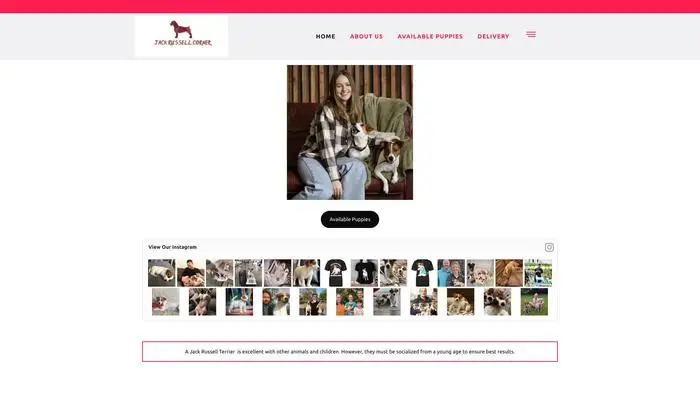Open the black t-shirt photo on white background
Viewport: 700px width, 394px height.
tap(336, 273)
